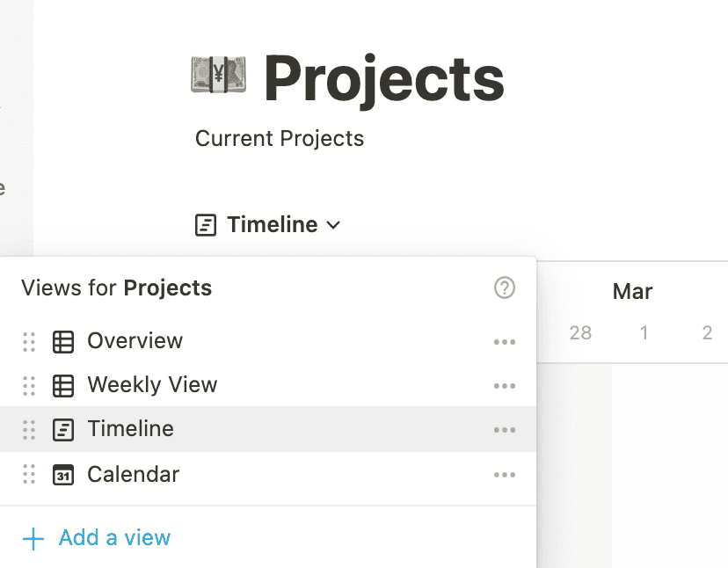Open Calendar view options ellipsis

pyautogui.click(x=505, y=475)
